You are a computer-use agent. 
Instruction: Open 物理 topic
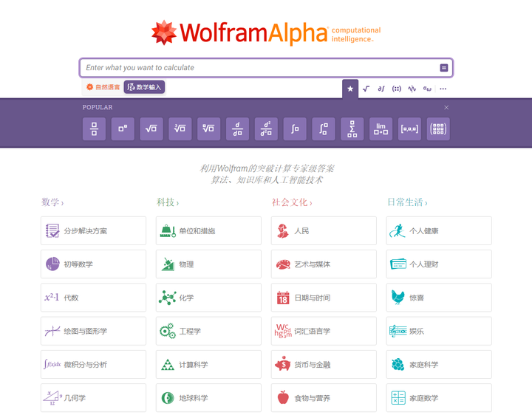point(208,264)
